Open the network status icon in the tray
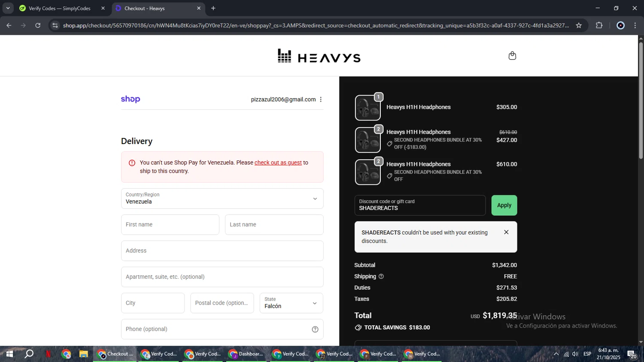Screen dimensions: 644x362 [566, 354]
